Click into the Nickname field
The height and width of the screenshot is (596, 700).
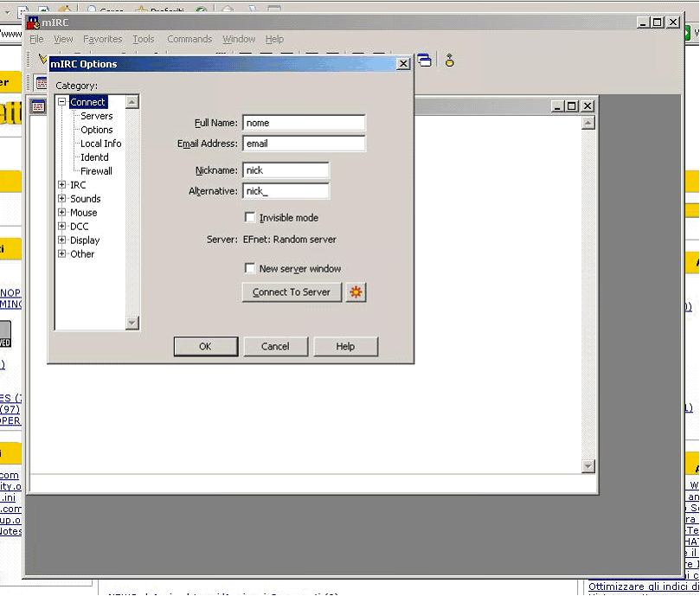[286, 170]
